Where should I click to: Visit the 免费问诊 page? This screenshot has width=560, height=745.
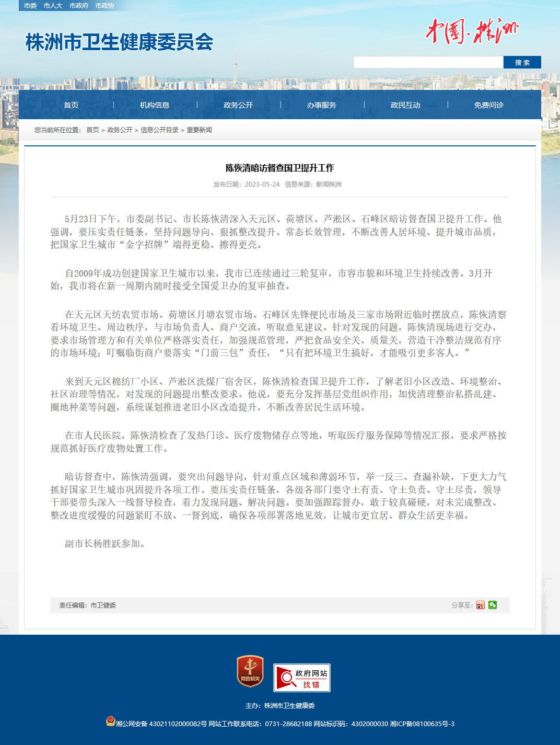[489, 105]
